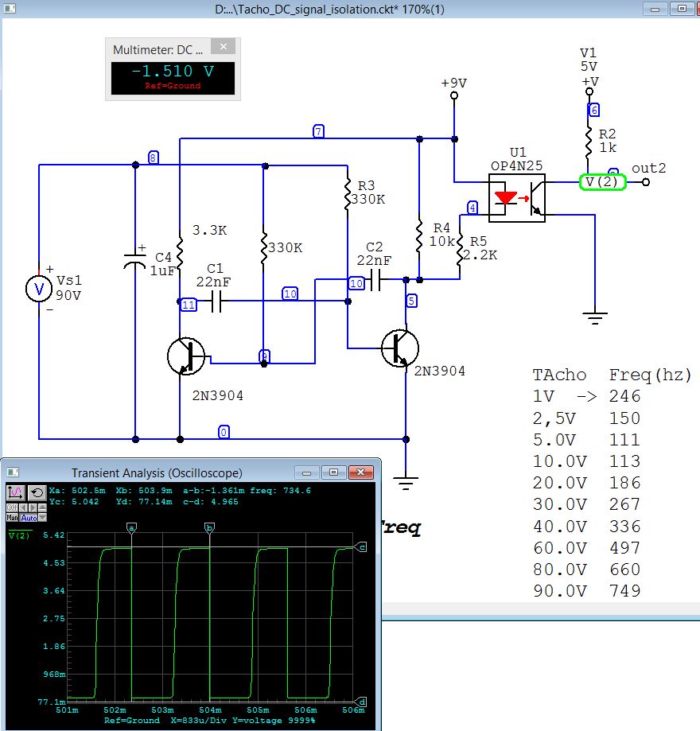700x731 pixels.
Task: Click node label 6 above R2
Action: pos(593,110)
